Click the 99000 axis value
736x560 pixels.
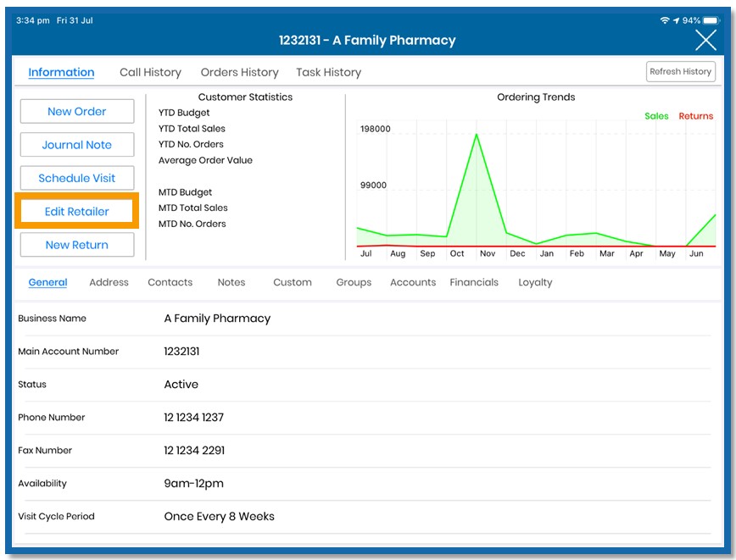point(373,186)
